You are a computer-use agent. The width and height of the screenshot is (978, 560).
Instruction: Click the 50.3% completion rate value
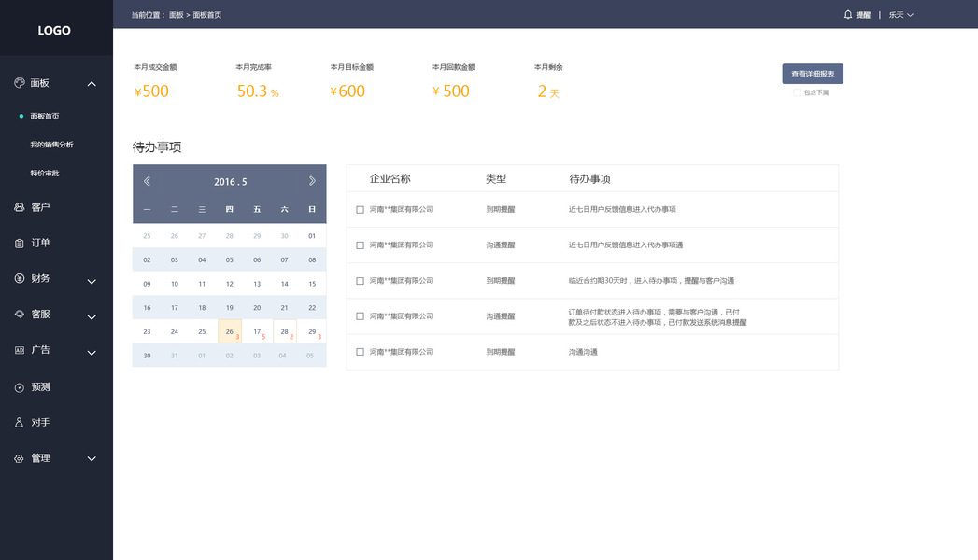[x=258, y=91]
